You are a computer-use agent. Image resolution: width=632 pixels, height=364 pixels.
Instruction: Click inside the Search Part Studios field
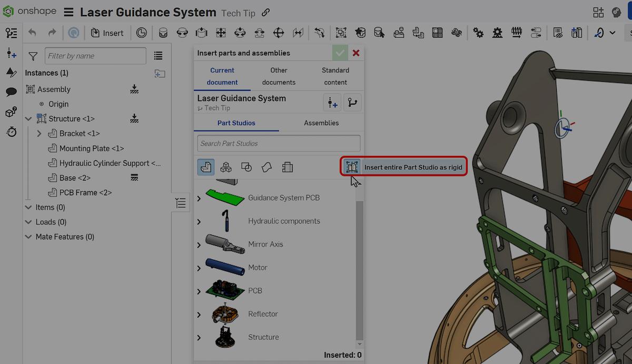pyautogui.click(x=278, y=143)
